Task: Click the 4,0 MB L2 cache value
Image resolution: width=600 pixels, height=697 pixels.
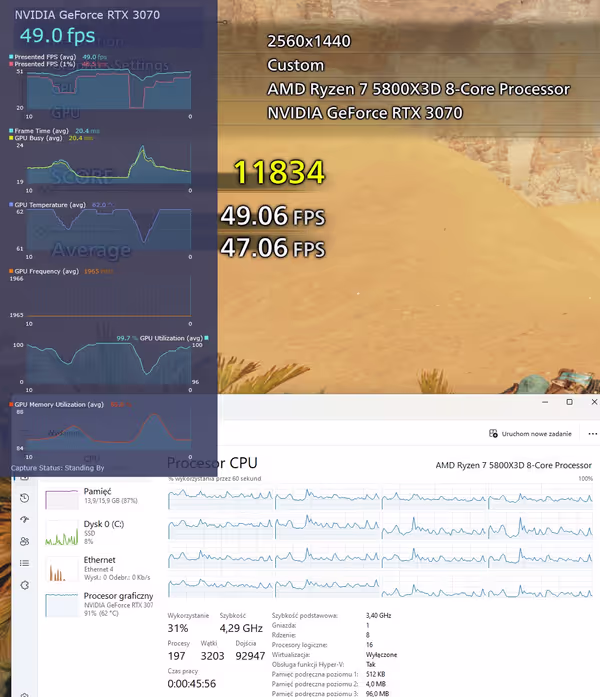Action: 376,684
